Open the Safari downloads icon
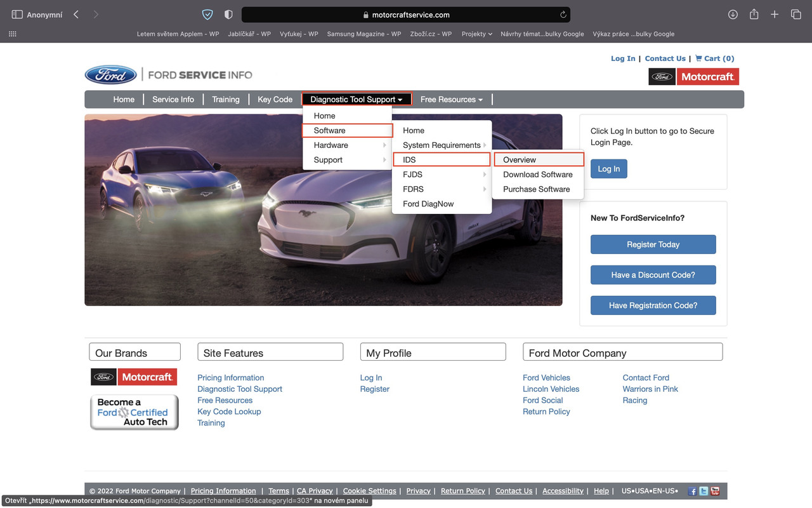 click(733, 15)
